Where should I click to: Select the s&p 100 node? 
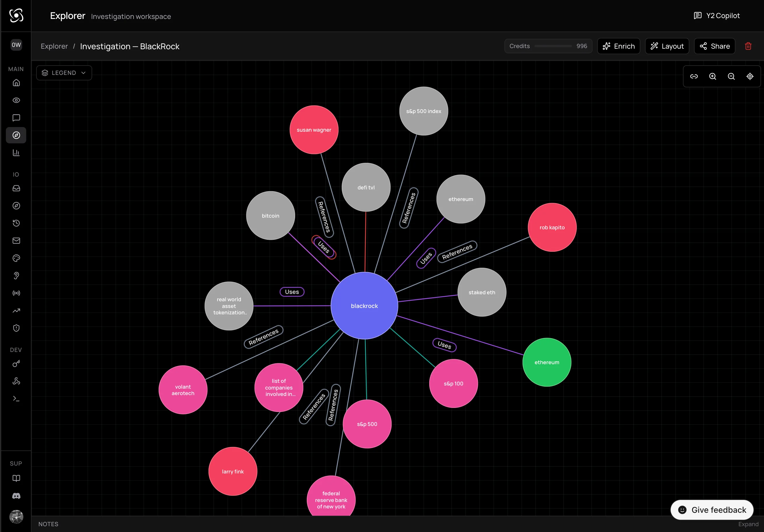coord(453,383)
